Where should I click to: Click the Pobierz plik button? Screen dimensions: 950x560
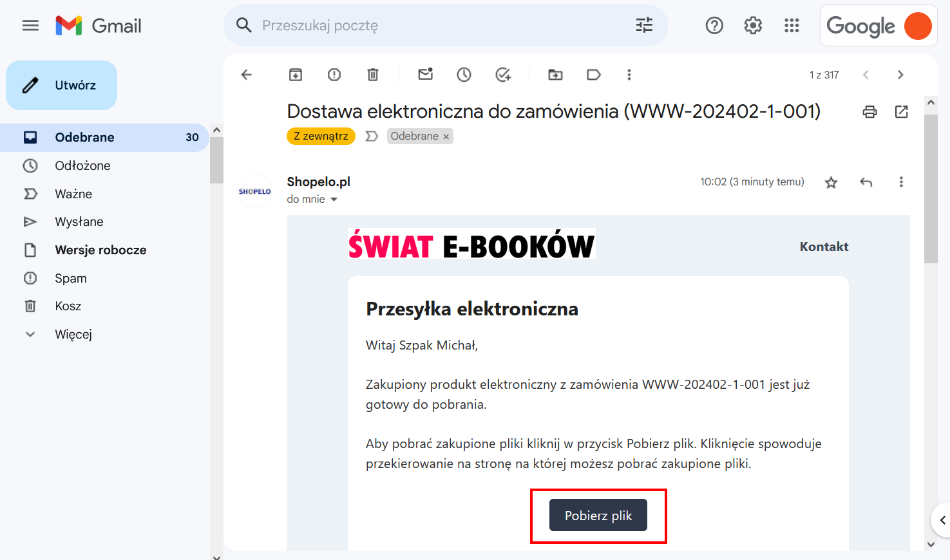598,515
